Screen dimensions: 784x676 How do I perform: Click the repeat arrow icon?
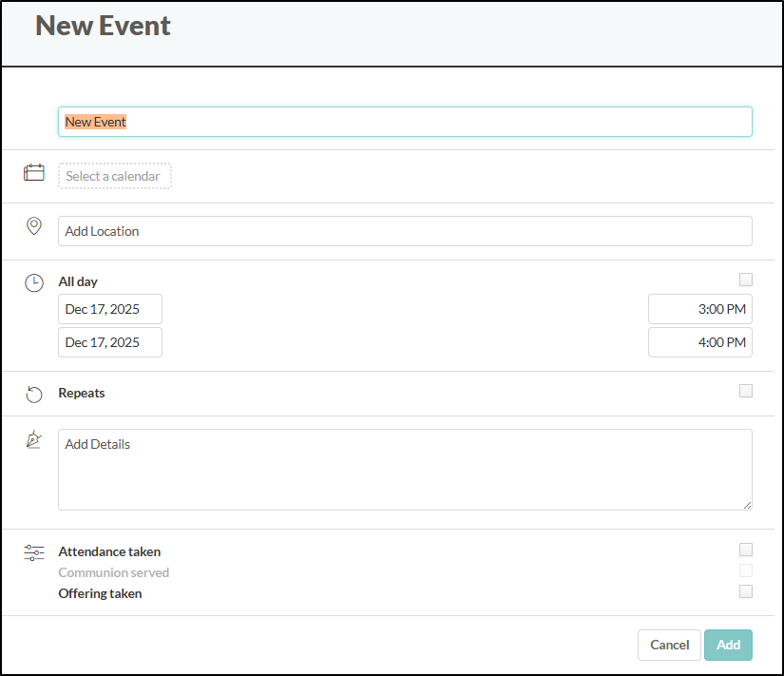[x=34, y=395]
